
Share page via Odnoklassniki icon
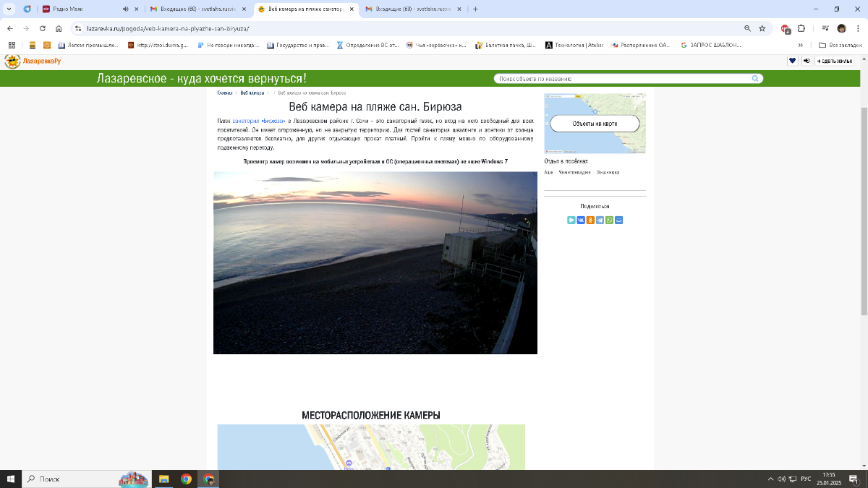pos(590,220)
